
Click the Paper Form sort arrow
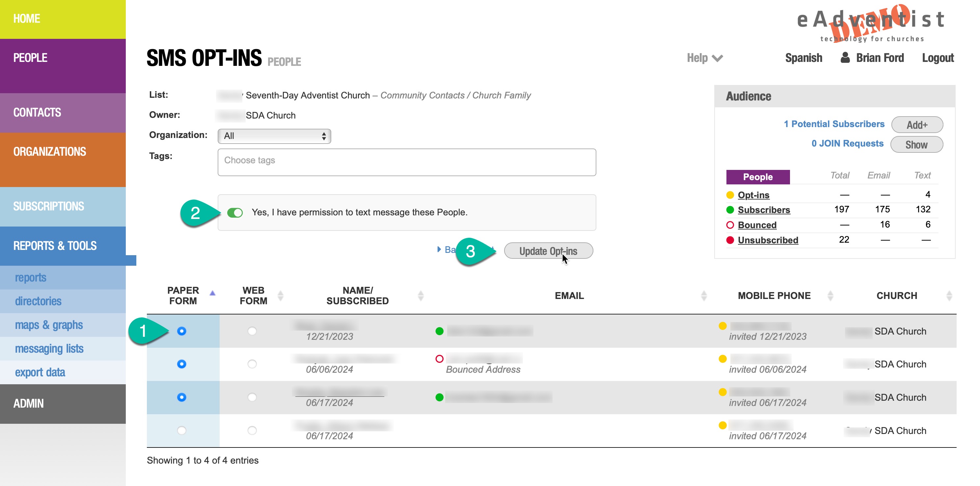point(212,293)
